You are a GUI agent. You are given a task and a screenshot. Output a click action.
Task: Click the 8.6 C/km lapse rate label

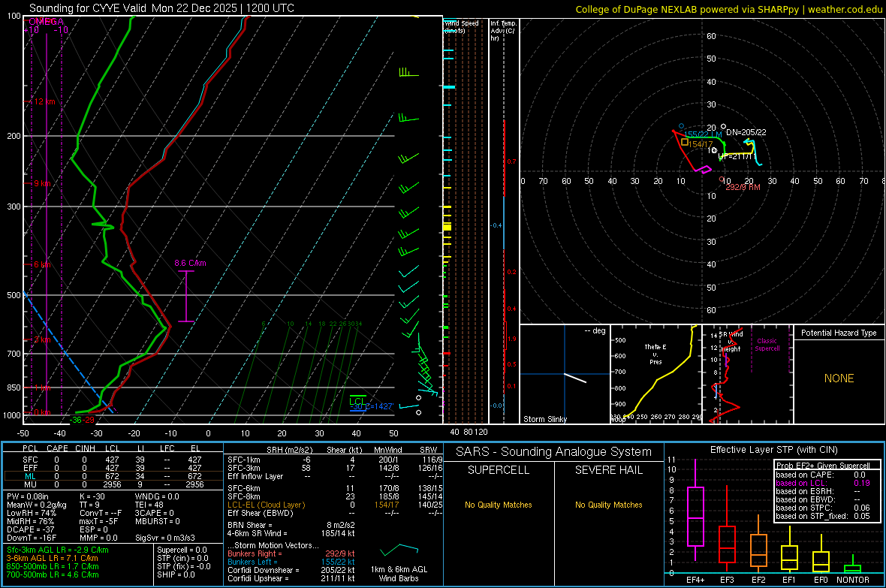coord(190,263)
